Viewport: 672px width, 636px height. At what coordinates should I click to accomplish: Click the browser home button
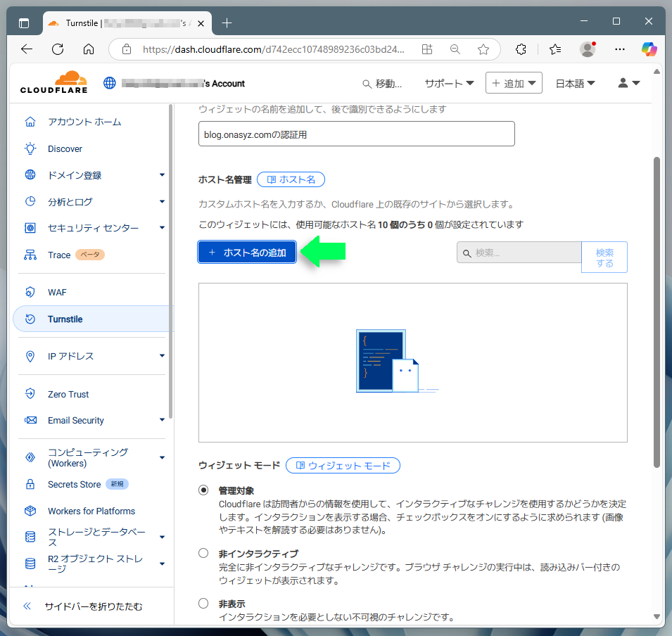(x=89, y=49)
